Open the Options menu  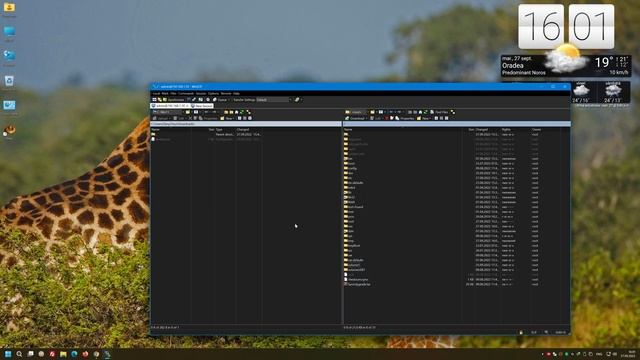point(213,93)
